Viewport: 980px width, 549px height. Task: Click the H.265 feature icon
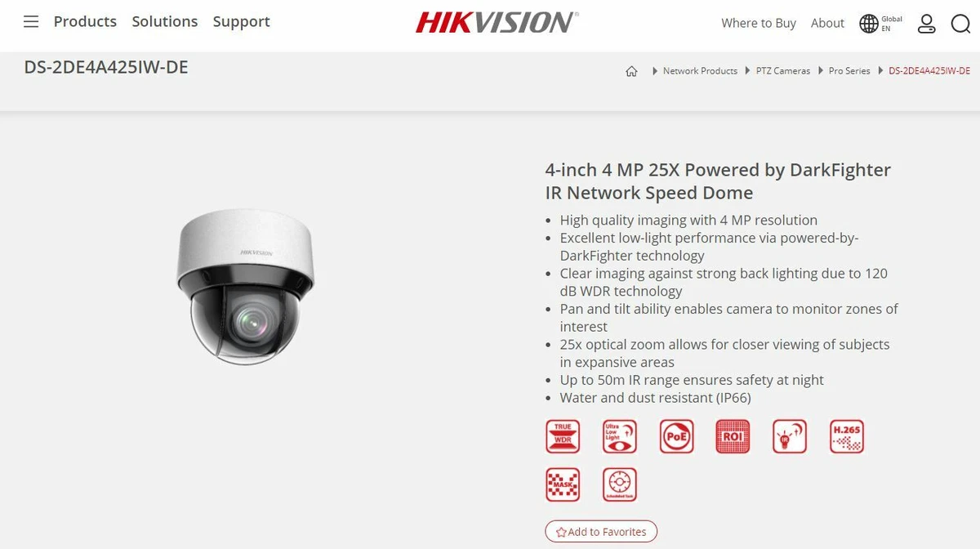(x=846, y=436)
